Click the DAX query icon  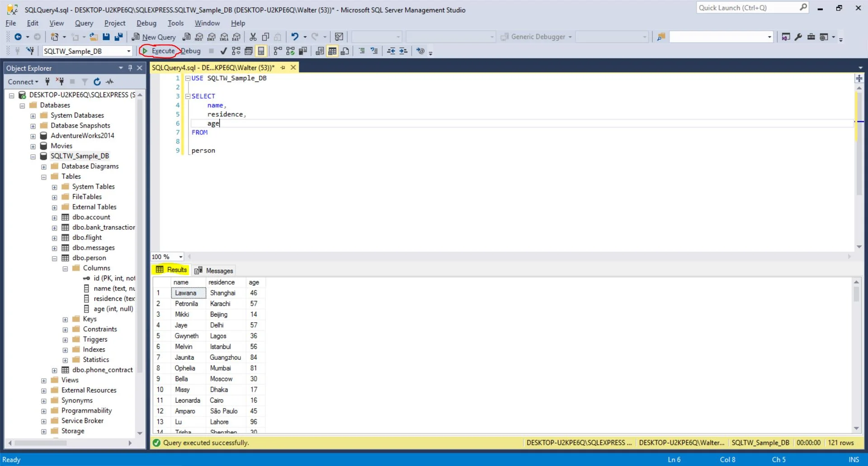[x=236, y=37]
